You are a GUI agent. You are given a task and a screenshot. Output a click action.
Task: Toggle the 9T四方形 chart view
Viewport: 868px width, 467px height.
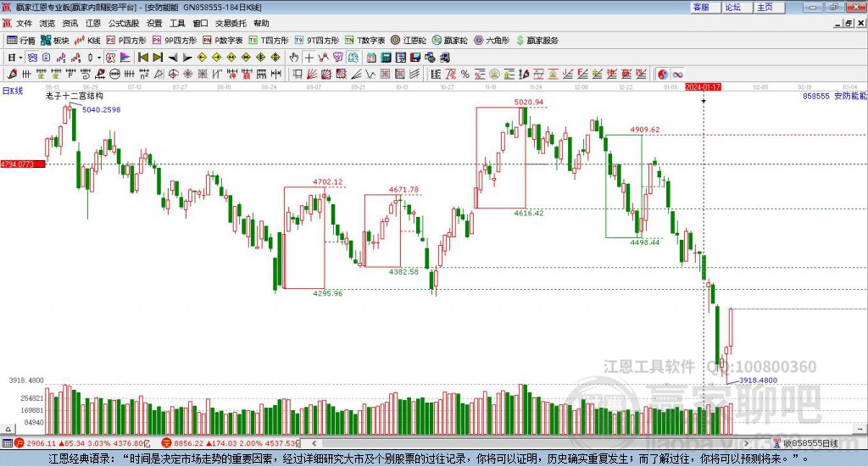pos(317,41)
